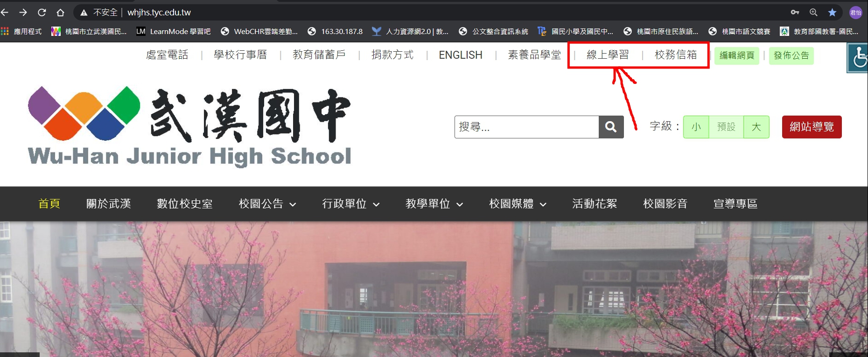Open the 163.30.187.8 bookmark
This screenshot has height=357, width=868.
(x=335, y=31)
